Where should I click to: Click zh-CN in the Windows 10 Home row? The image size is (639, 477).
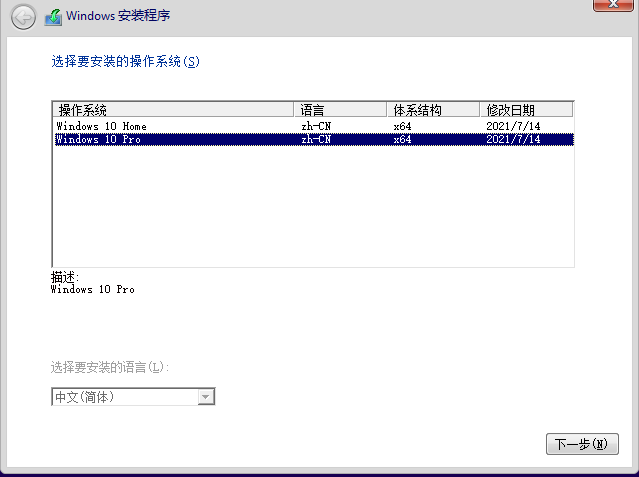pos(316,126)
